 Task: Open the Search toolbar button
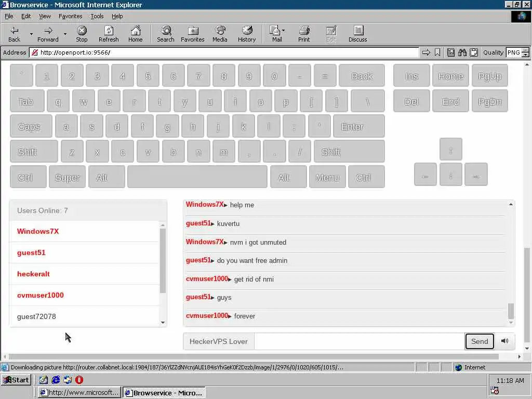click(166, 34)
